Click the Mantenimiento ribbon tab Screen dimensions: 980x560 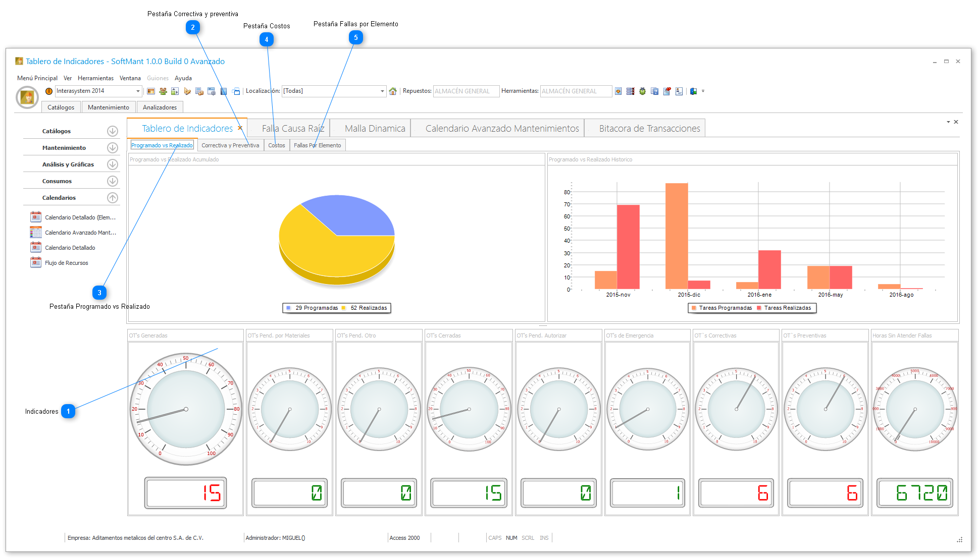108,107
